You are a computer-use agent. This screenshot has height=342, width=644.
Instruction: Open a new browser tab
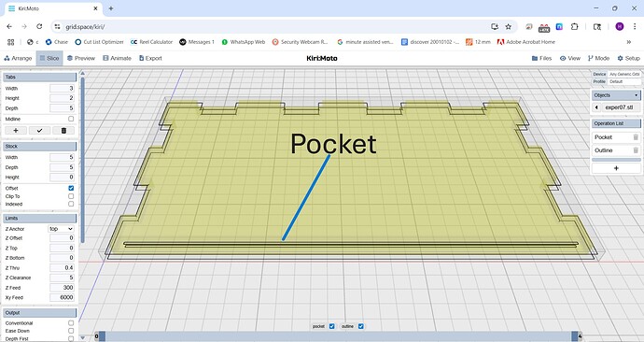pyautogui.click(x=111, y=8)
